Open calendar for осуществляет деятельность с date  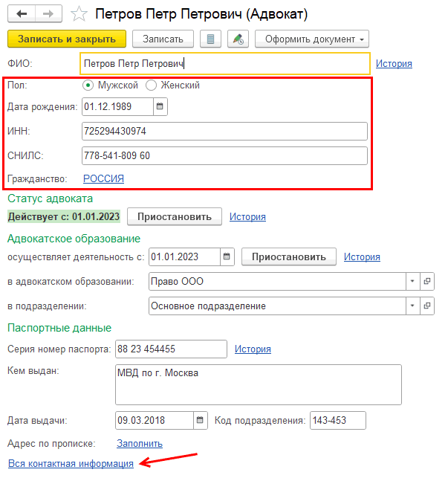tap(227, 257)
